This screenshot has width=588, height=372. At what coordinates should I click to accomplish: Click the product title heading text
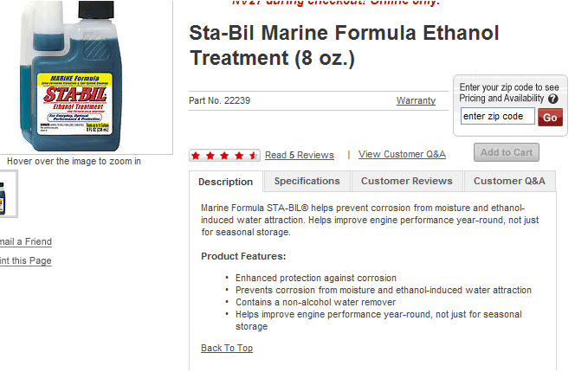(344, 45)
